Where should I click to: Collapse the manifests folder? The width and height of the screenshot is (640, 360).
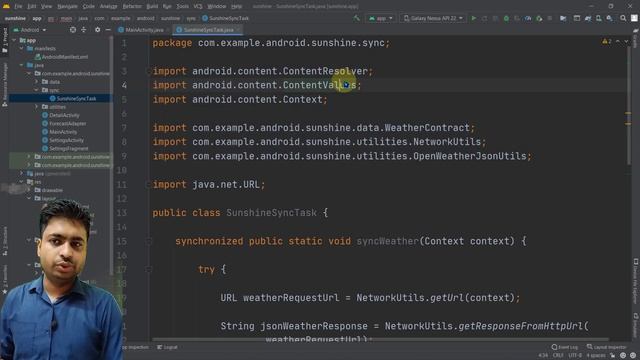tap(22, 49)
